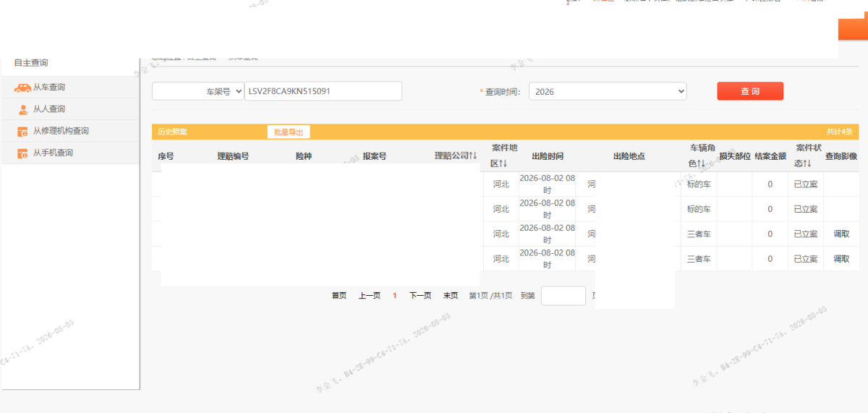
Task: Sort by 车辆角色 using its arrows
Action: click(x=702, y=164)
